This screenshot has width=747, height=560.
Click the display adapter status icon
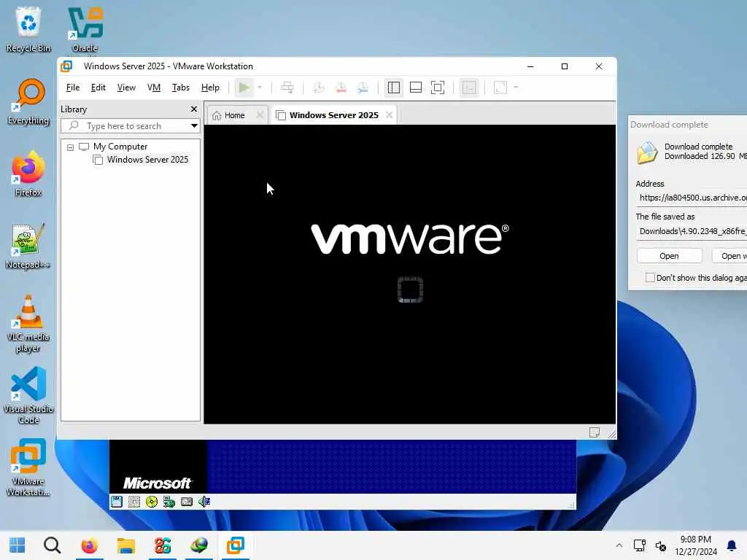pyautogui.click(x=187, y=502)
